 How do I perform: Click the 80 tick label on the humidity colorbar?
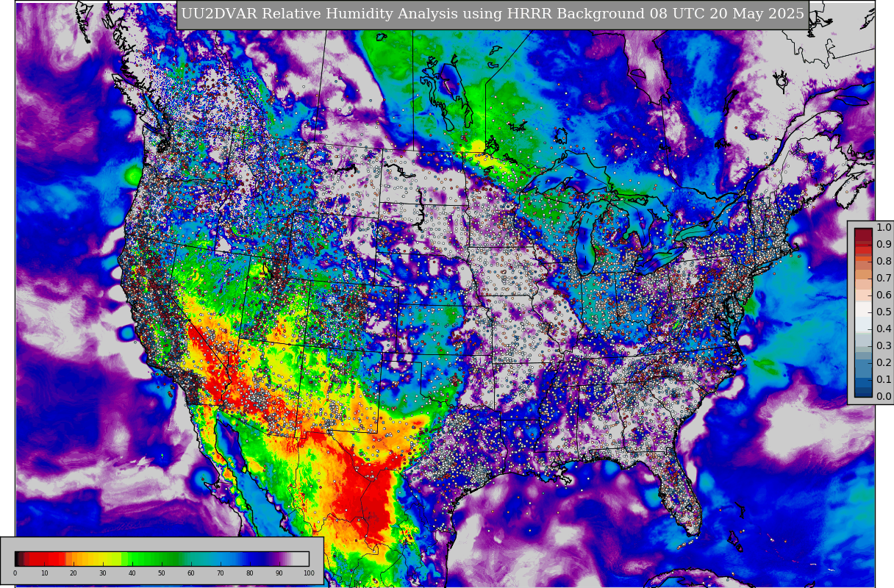(x=250, y=573)
